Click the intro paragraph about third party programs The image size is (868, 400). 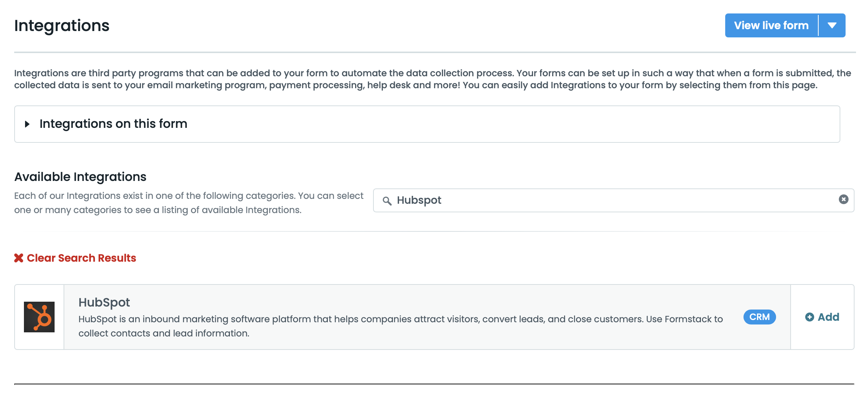pos(432,79)
